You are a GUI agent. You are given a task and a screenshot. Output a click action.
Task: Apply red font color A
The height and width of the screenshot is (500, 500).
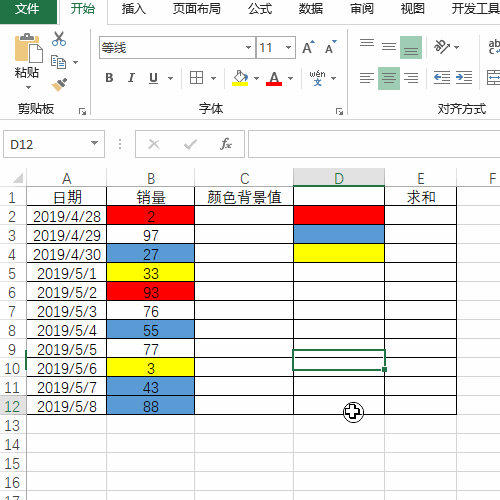click(274, 78)
